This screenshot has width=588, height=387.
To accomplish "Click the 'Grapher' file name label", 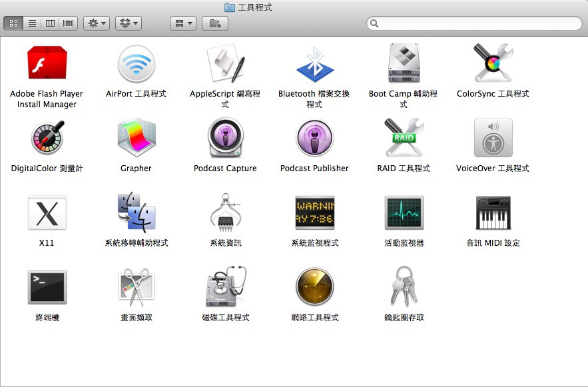I will tap(136, 168).
